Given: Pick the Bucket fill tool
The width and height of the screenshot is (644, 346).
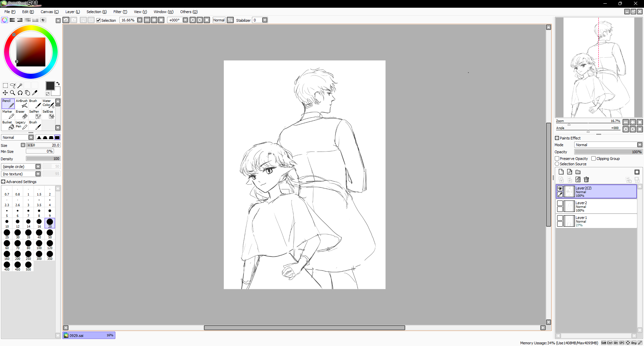Looking at the screenshot, I should [8, 125].
